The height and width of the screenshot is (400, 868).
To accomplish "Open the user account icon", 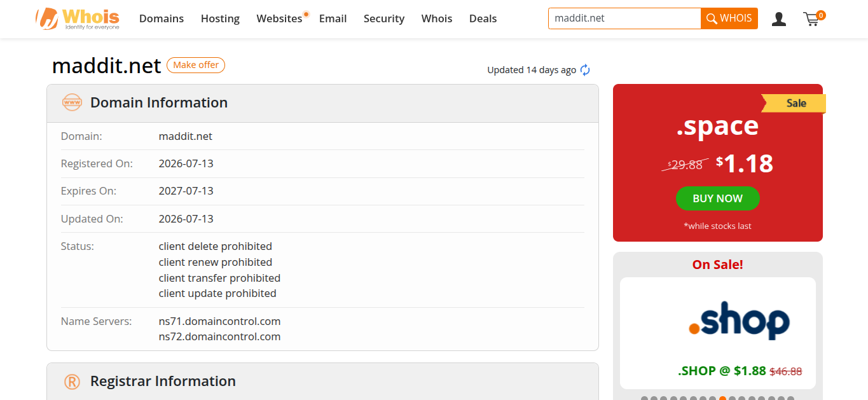I will [x=778, y=19].
